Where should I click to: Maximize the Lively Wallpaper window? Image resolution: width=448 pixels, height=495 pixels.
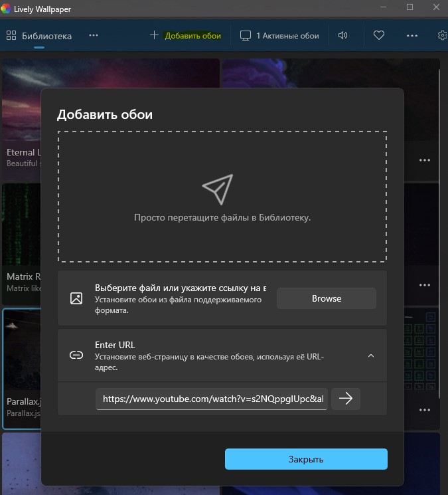click(410, 7)
